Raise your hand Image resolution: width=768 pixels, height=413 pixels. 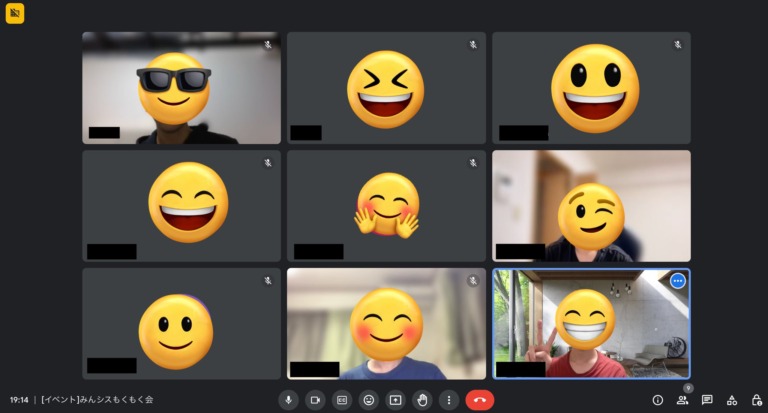pyautogui.click(x=422, y=400)
